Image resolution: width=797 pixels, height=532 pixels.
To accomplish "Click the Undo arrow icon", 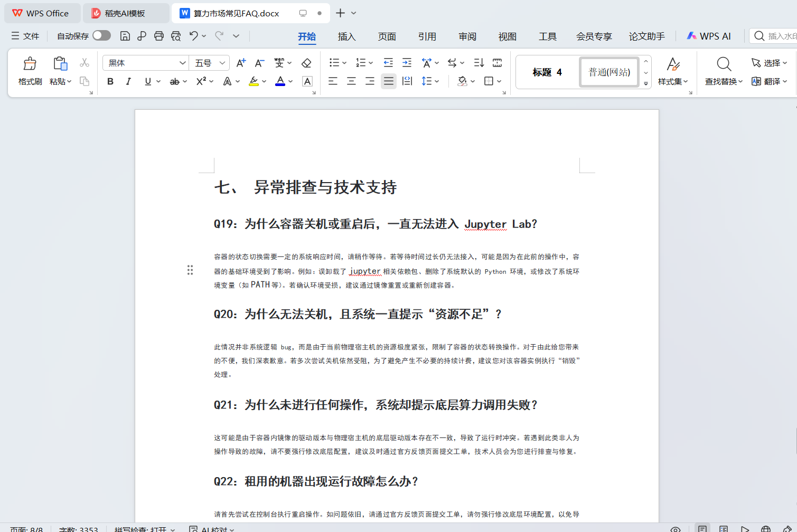I will 194,36.
